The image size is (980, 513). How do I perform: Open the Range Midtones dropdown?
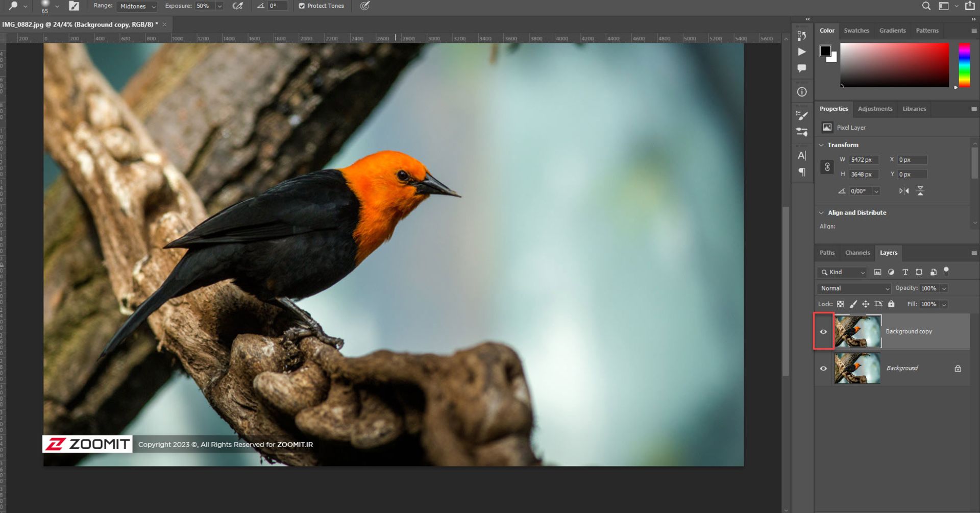tap(137, 7)
